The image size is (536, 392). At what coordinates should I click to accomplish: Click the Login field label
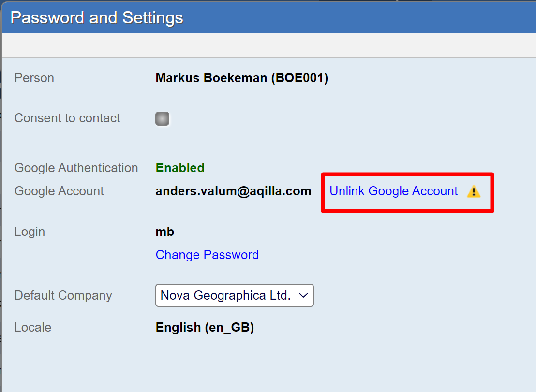(x=30, y=232)
